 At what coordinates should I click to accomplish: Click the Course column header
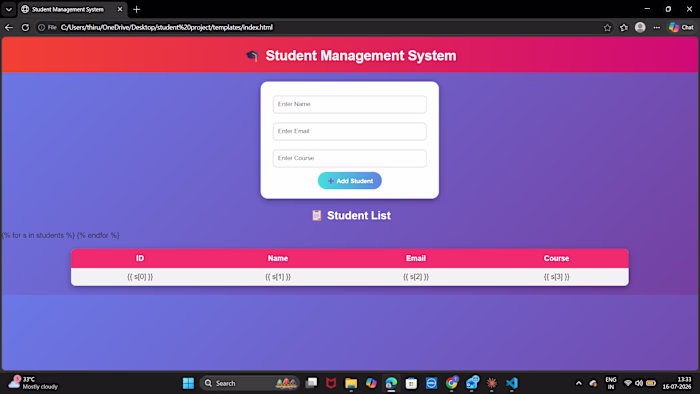tap(556, 258)
